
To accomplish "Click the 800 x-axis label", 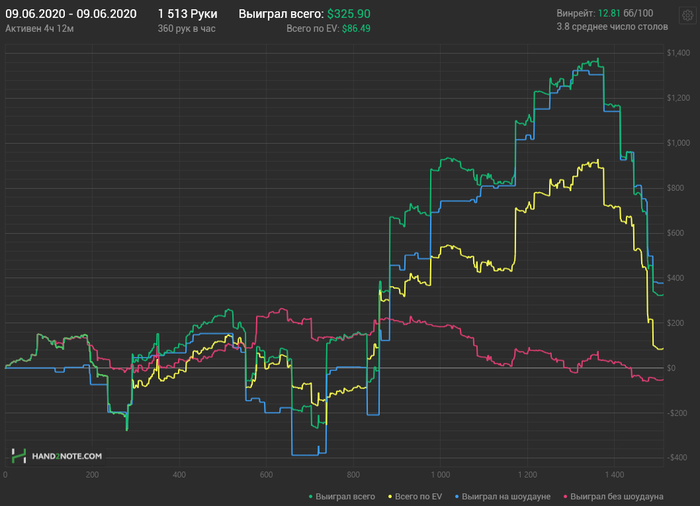I will tap(353, 474).
